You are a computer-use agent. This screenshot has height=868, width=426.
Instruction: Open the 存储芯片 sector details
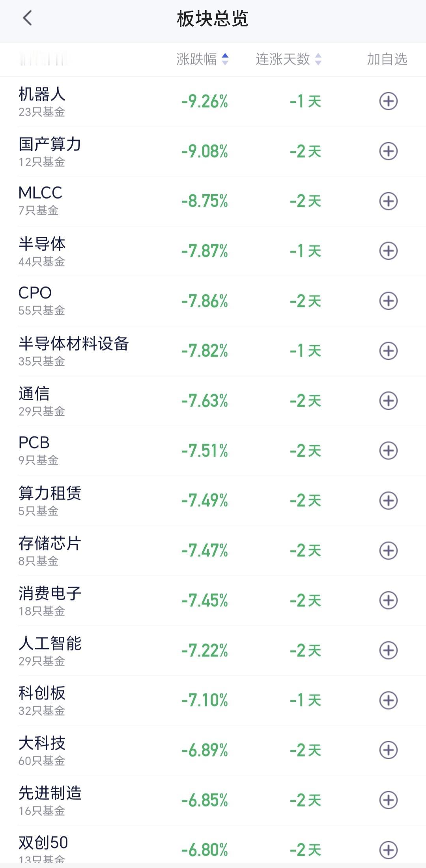coord(213,550)
